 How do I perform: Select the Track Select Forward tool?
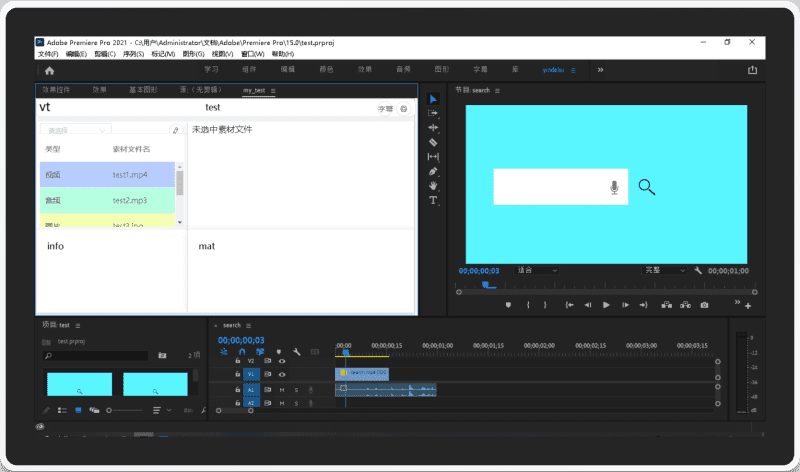(433, 113)
